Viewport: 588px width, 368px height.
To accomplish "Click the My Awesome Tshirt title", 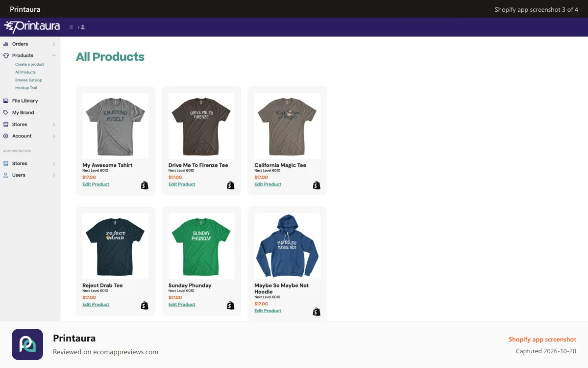I will point(107,165).
